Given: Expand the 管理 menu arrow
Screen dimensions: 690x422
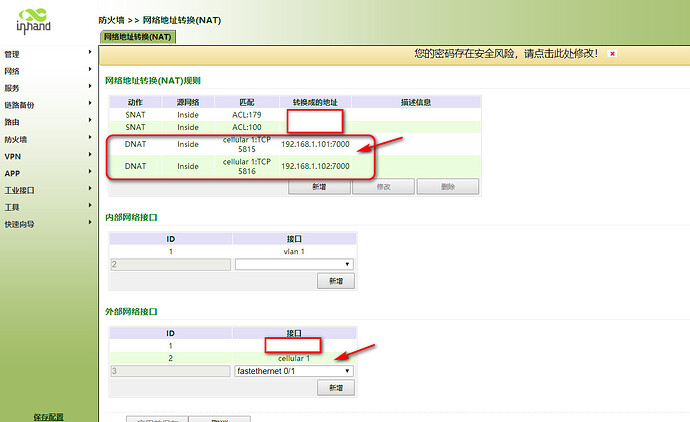Looking at the screenshot, I should click(x=90, y=54).
